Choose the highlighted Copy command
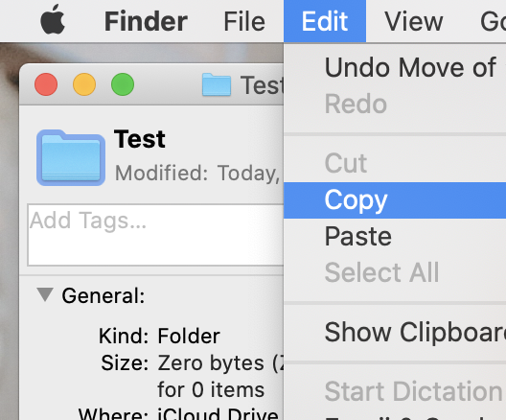Viewport: 506px width, 420px height. pos(395,200)
